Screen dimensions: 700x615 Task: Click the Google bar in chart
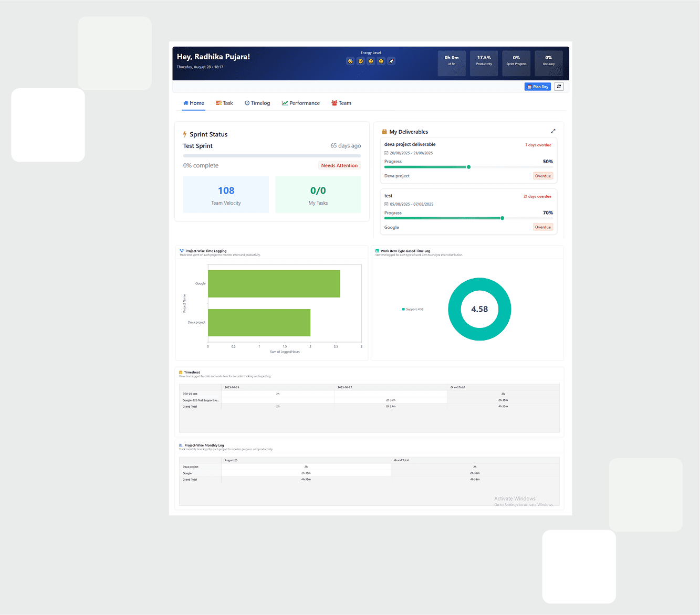(274, 284)
